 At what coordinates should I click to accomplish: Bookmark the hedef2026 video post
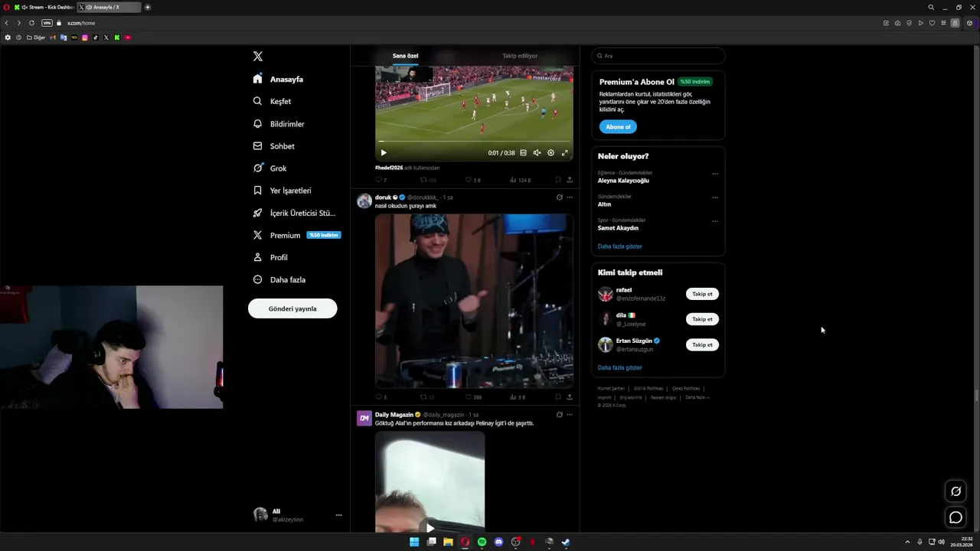[x=557, y=180]
